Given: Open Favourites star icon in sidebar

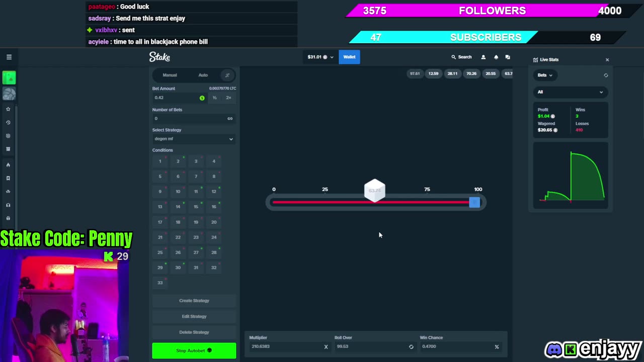Looking at the screenshot, I should pyautogui.click(x=8, y=109).
